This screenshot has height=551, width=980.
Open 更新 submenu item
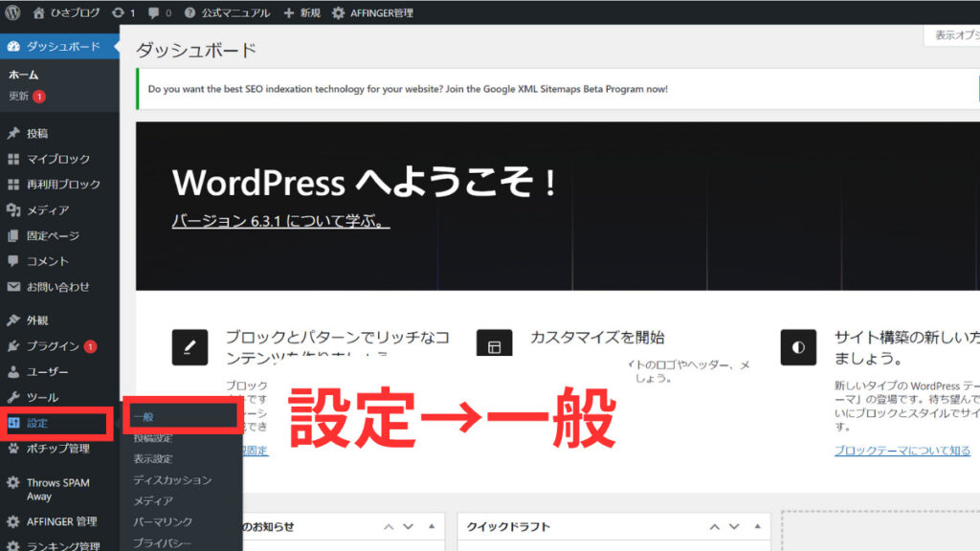(x=26, y=97)
